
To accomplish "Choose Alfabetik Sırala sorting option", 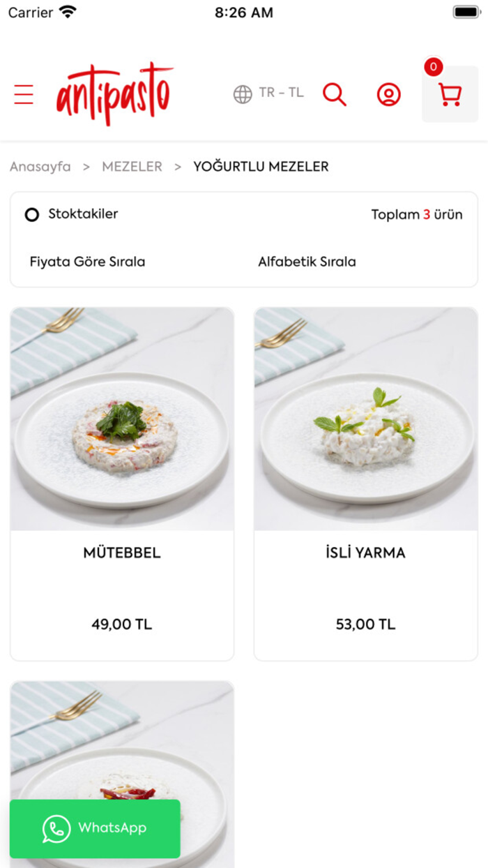I will coord(307,262).
